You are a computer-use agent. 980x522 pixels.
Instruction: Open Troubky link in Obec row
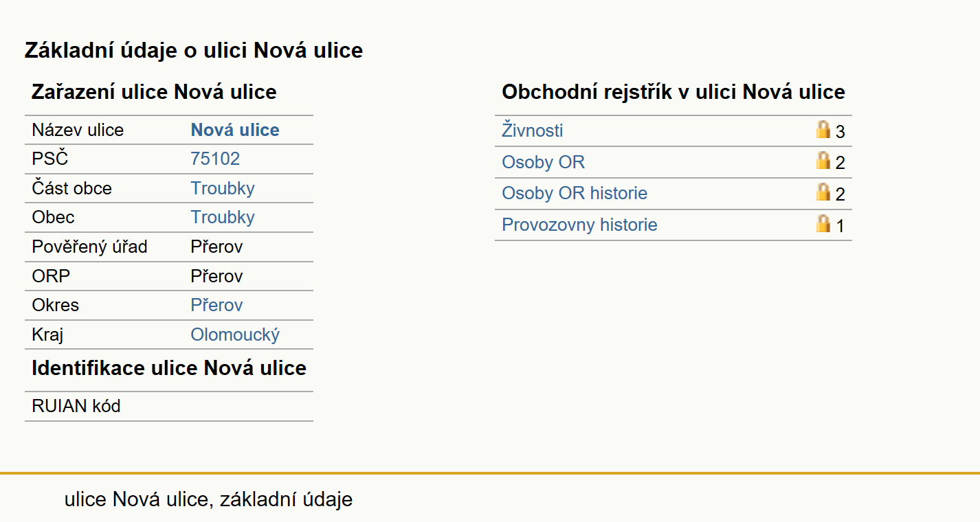(x=223, y=217)
